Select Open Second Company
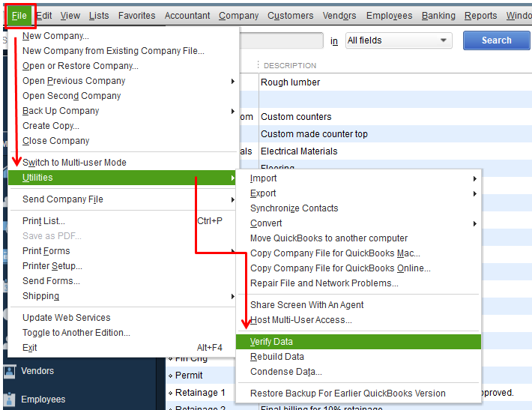The image size is (532, 410). (122, 96)
